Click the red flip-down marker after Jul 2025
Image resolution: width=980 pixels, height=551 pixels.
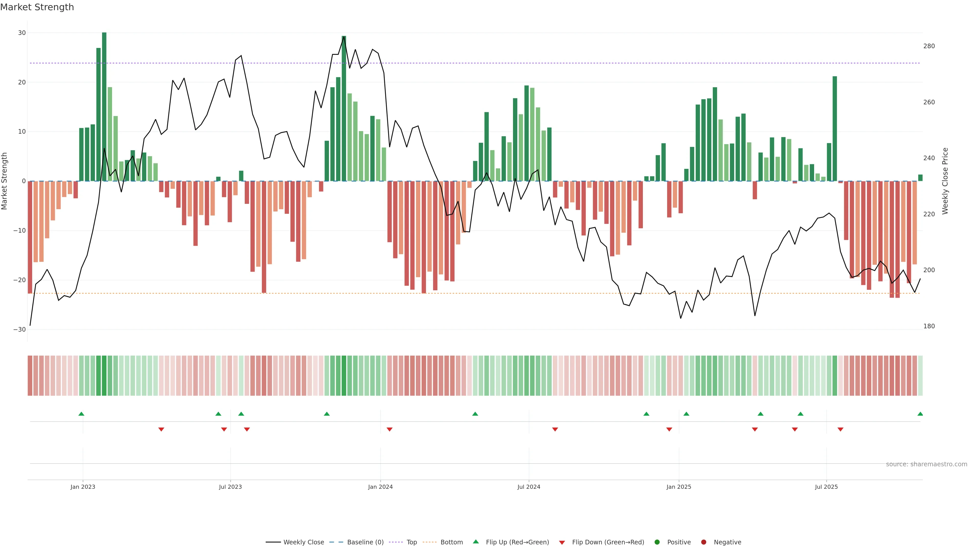coord(840,429)
